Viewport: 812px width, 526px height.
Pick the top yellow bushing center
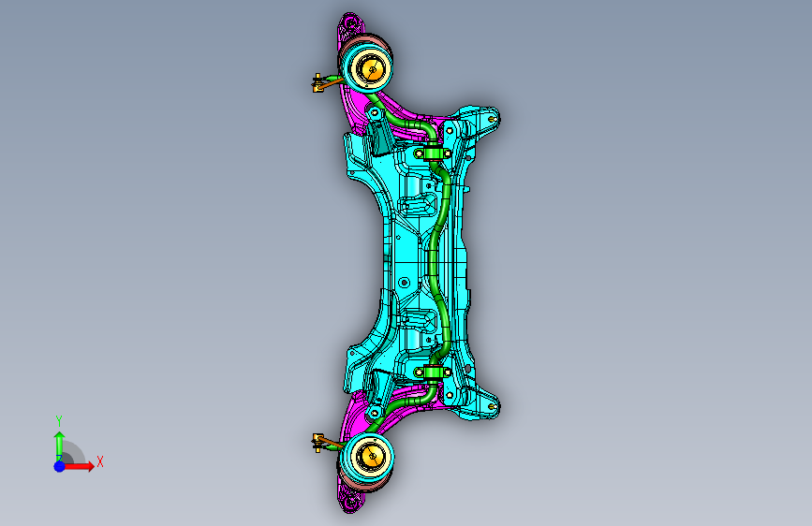pyautogui.click(x=372, y=68)
